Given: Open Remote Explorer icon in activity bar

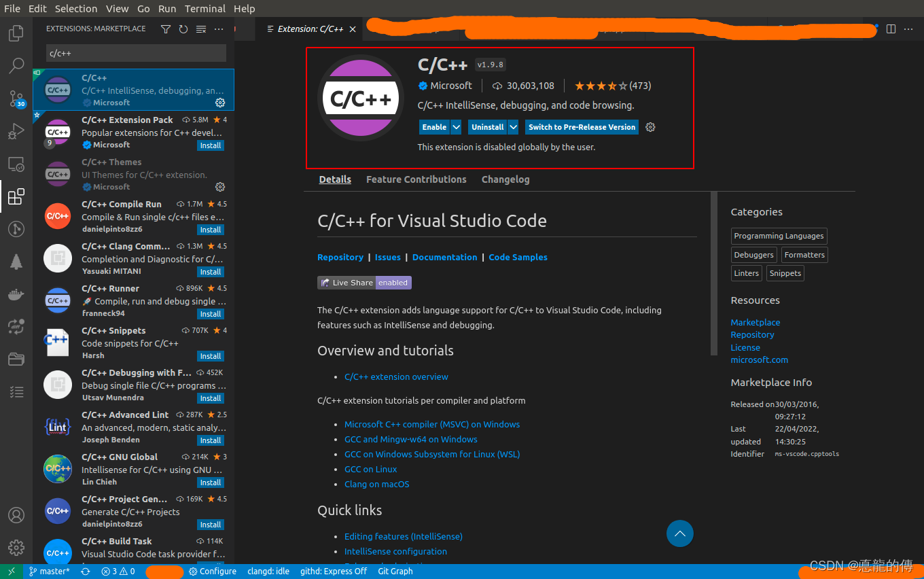Looking at the screenshot, I should 16,164.
